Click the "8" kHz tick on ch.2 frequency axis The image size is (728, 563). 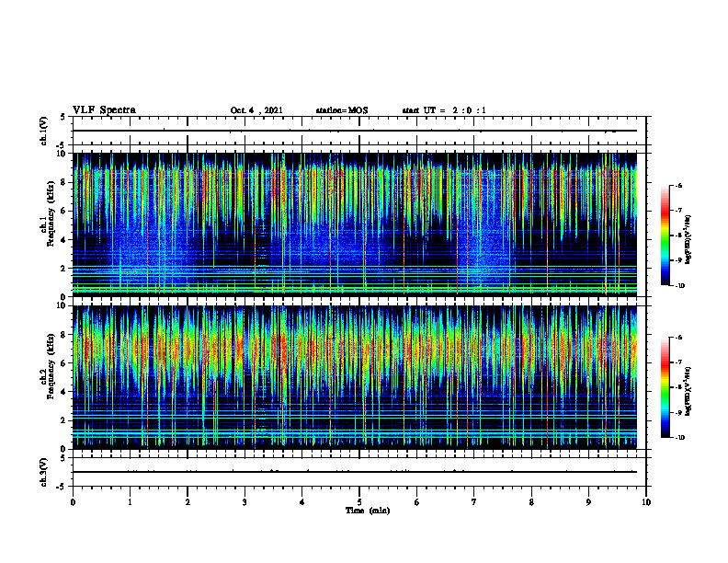coord(64,335)
